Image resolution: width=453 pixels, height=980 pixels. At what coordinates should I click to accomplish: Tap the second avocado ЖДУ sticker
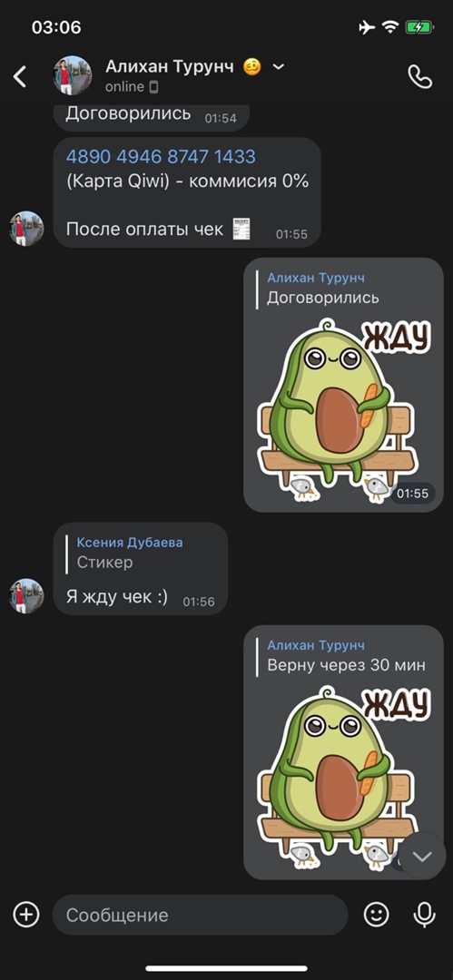343,778
